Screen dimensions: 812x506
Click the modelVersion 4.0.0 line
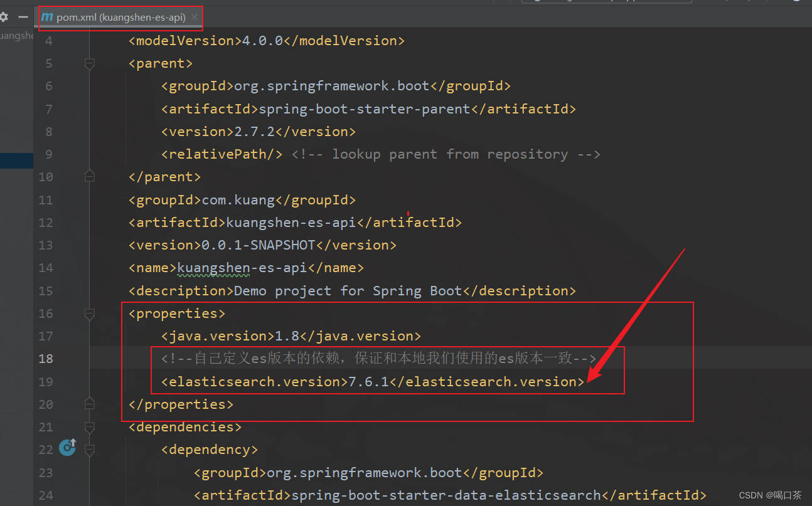pyautogui.click(x=267, y=41)
